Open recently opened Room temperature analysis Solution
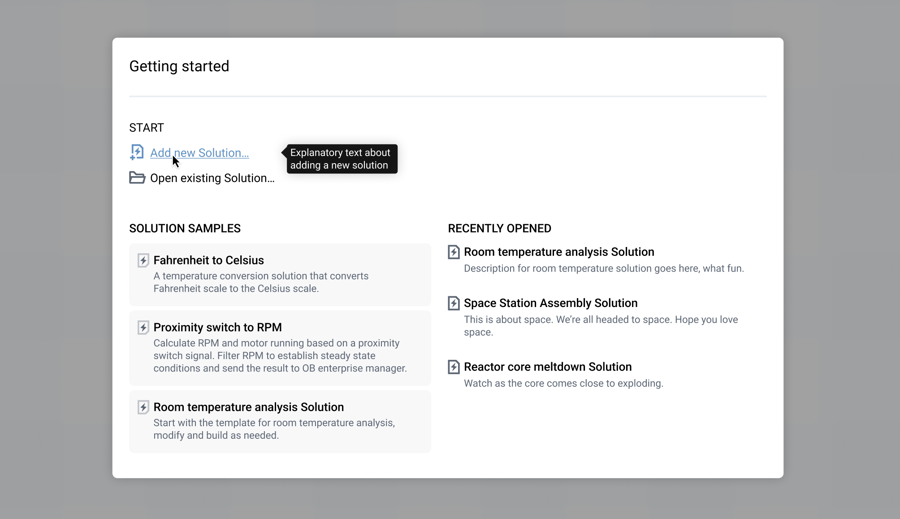 559,252
